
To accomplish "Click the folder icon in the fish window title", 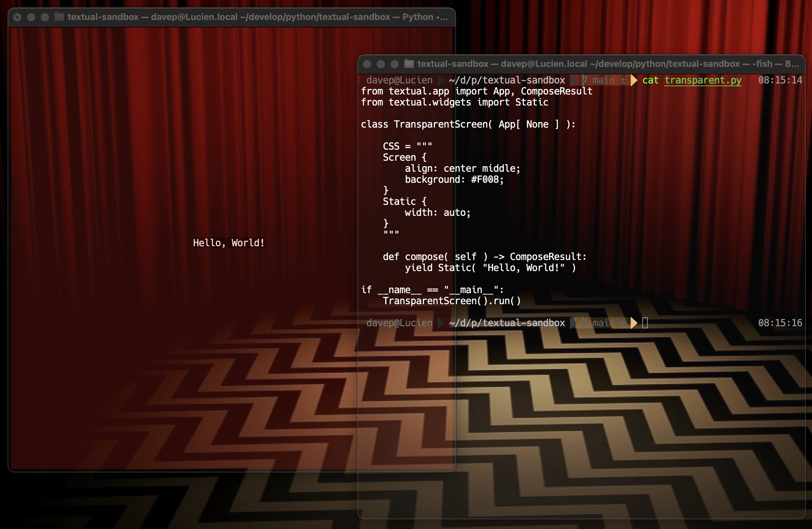I will 409,64.
